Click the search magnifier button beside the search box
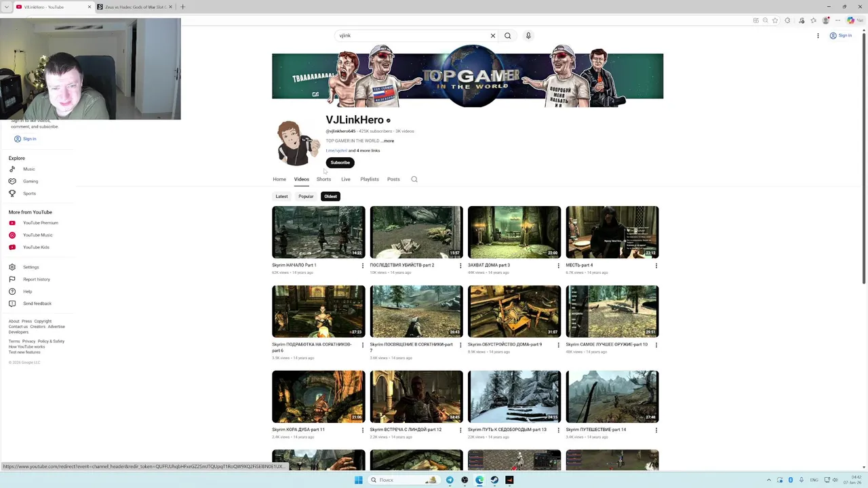Viewport: 868px width, 488px height. click(x=507, y=35)
